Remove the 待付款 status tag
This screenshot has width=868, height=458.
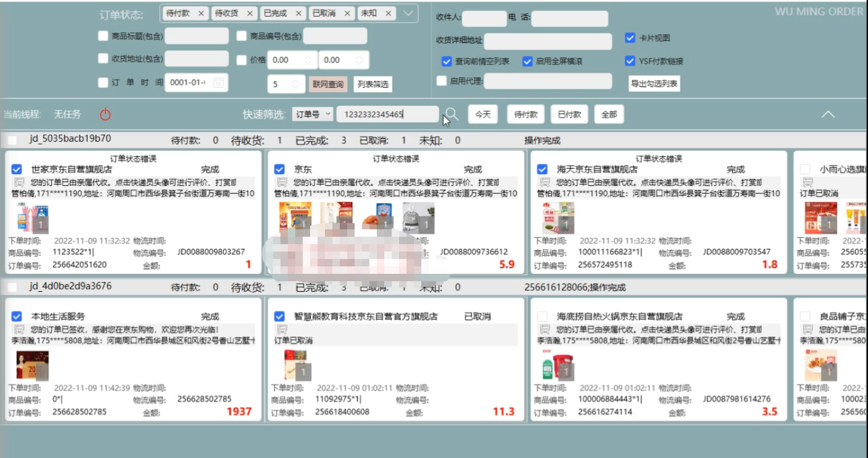[x=201, y=13]
